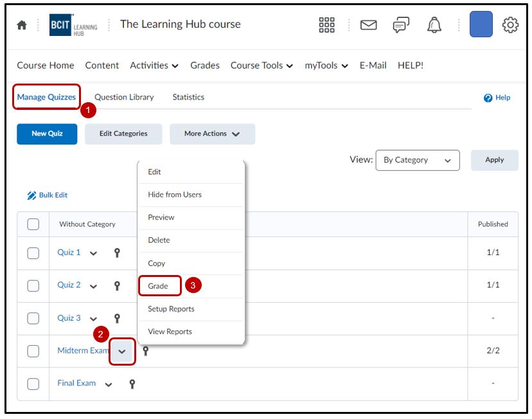The image size is (532, 419).
Task: Click the Bulk Edit pencil icon
Action: [31, 195]
